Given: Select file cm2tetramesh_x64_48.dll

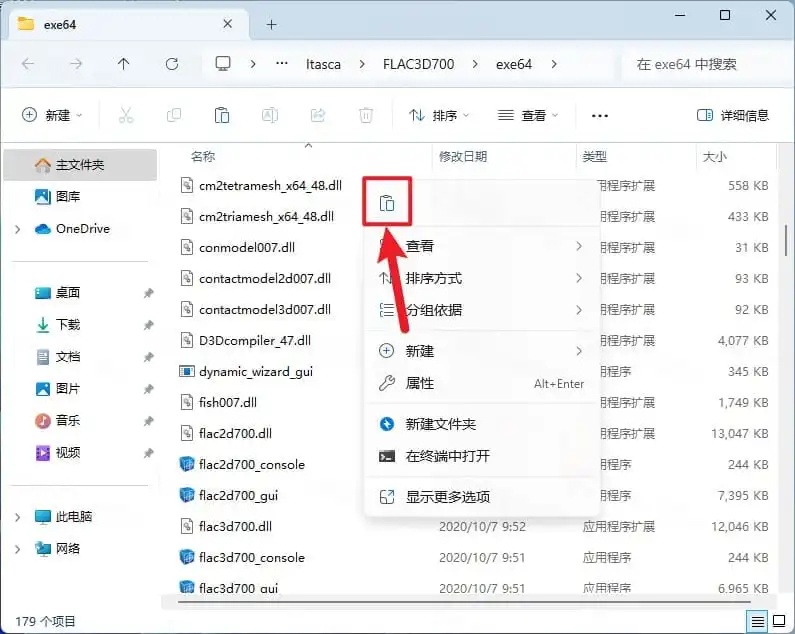Looking at the screenshot, I should (x=270, y=186).
